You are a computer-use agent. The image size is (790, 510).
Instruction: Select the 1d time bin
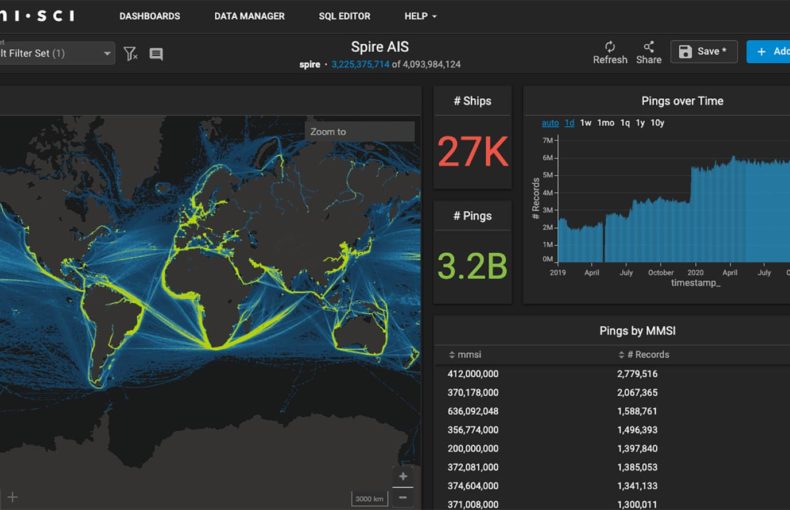coord(569,123)
